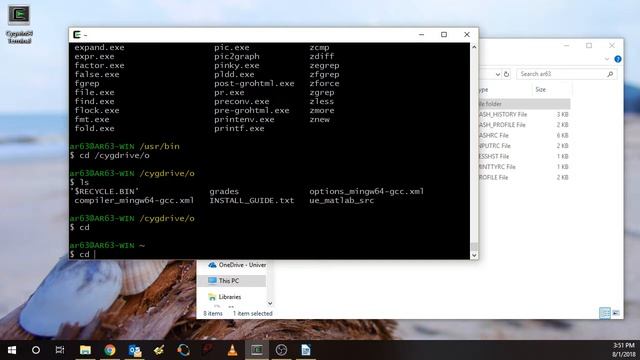Open Outlook from the taskbar
Screen dimensions: 640x360
coord(135,350)
